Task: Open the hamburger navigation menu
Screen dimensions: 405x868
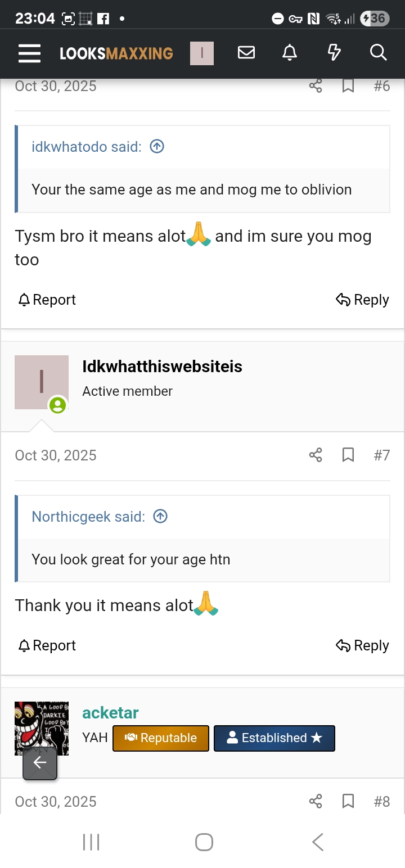Action: 29,53
